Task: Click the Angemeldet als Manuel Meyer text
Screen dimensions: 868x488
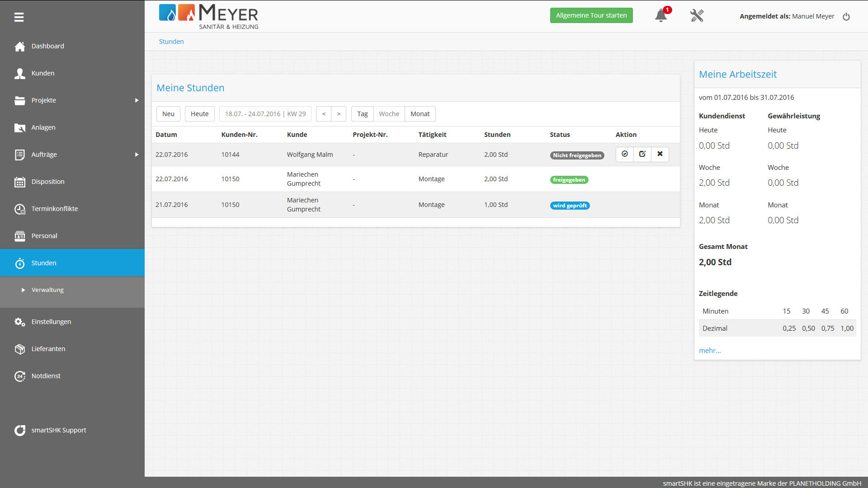Action: pos(787,16)
